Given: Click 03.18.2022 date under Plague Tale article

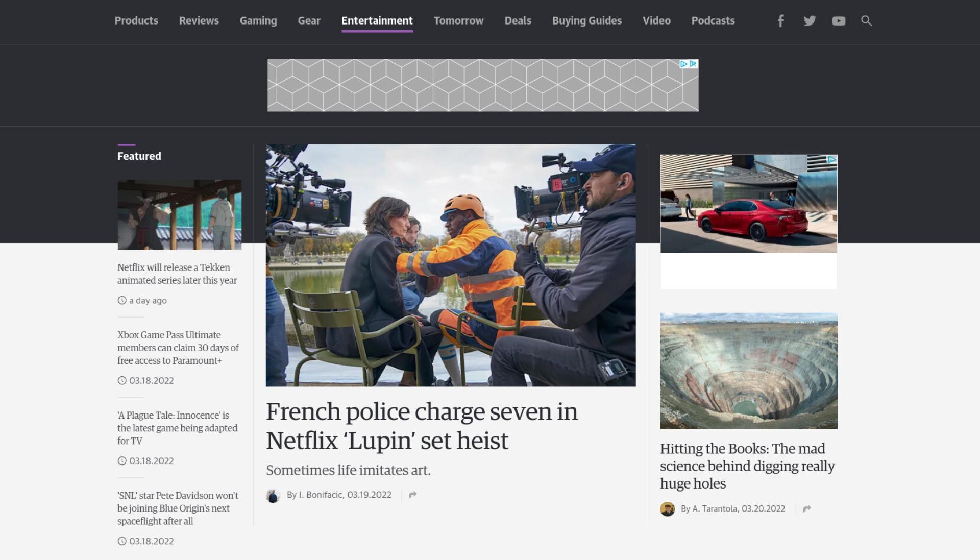Looking at the screenshot, I should [x=152, y=461].
